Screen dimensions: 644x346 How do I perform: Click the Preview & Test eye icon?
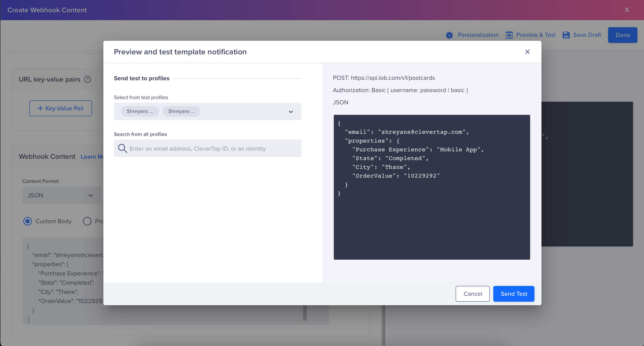[509, 35]
